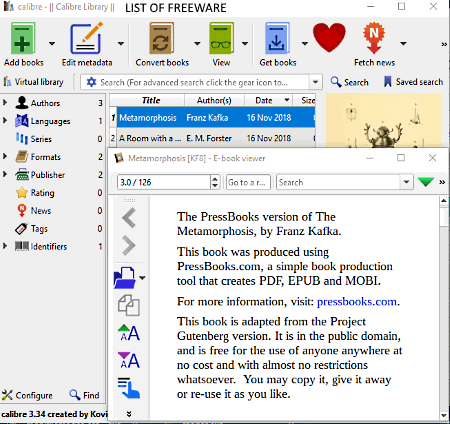Viewport: 450px width, 424px height.
Task: Click the advanced search gear icon
Action: click(x=91, y=82)
